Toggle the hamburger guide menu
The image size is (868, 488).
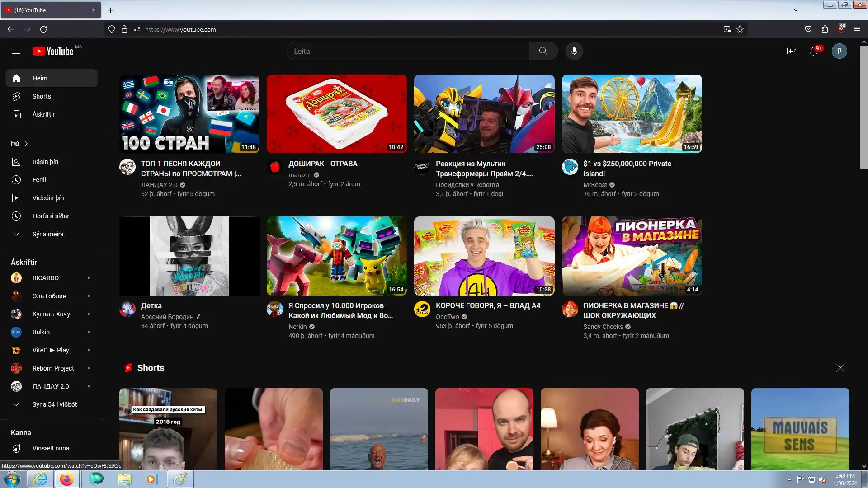coord(16,51)
